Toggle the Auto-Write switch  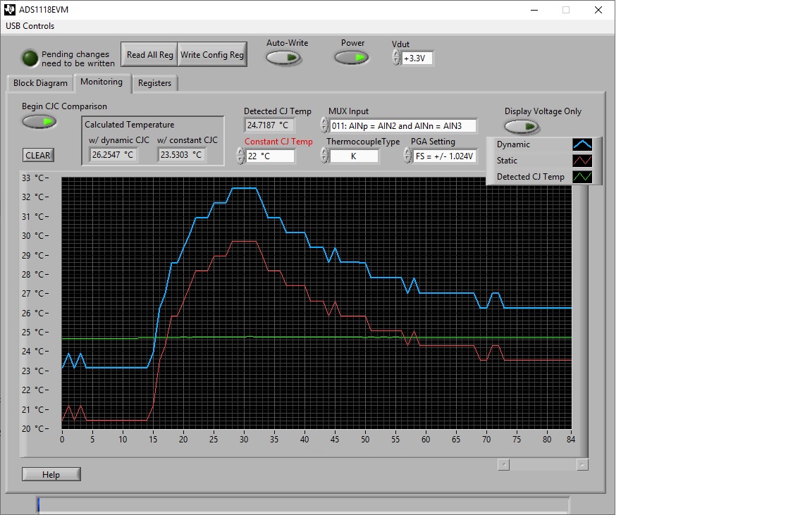(284, 58)
